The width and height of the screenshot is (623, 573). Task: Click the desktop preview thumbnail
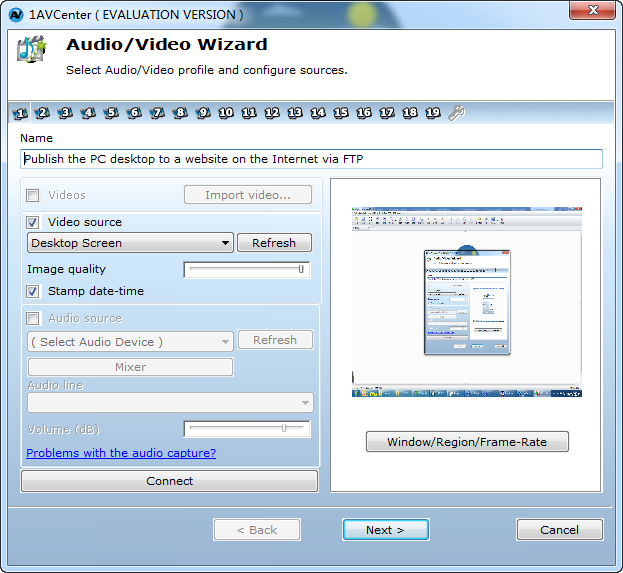pyautogui.click(x=467, y=302)
